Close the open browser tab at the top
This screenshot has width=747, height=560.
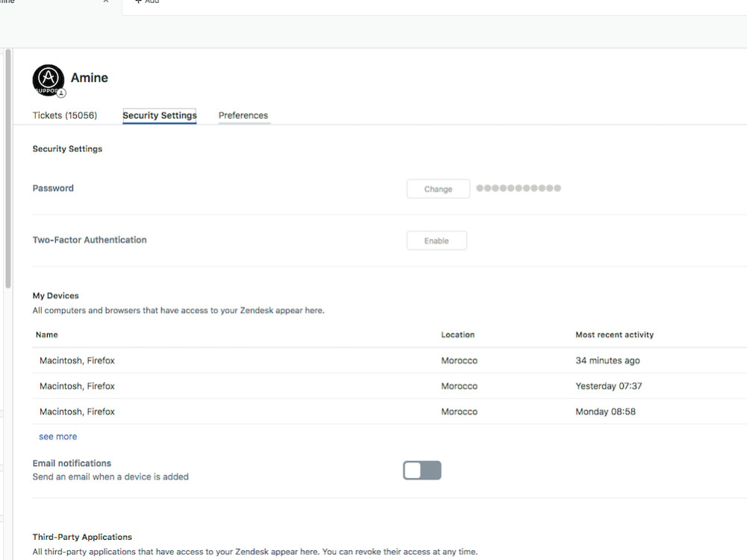coord(106,2)
